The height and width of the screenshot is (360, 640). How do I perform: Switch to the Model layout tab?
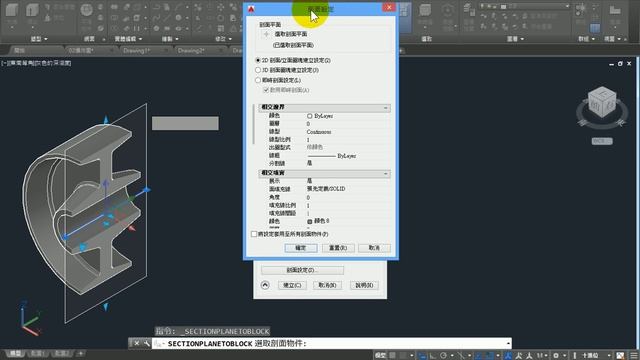pos(15,353)
